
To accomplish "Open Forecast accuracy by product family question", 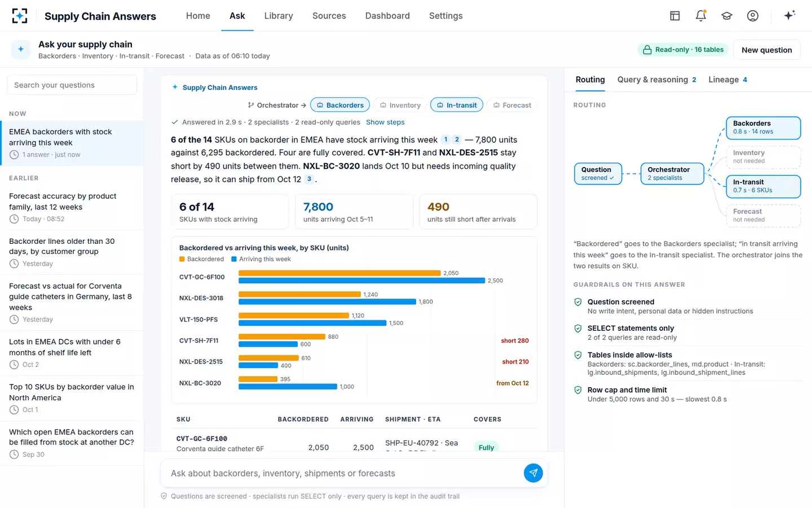I will (x=72, y=207).
